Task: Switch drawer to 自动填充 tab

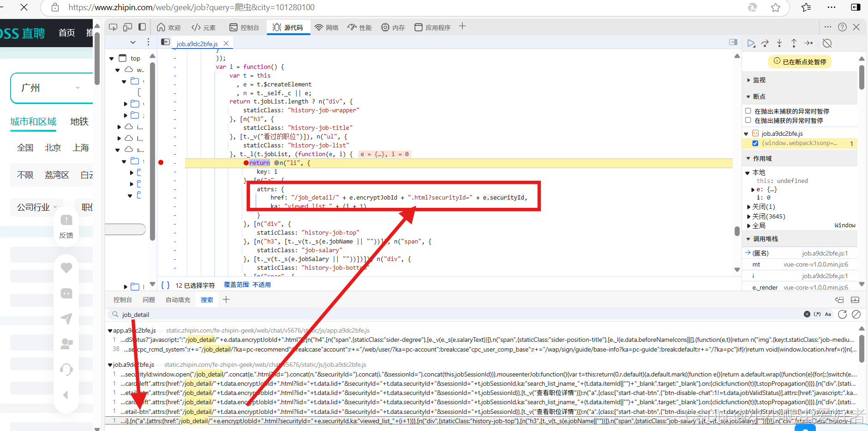Action: pyautogui.click(x=178, y=300)
